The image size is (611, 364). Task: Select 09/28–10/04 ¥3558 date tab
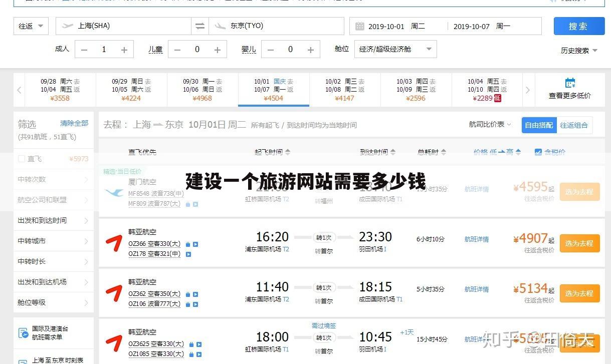[x=60, y=90]
